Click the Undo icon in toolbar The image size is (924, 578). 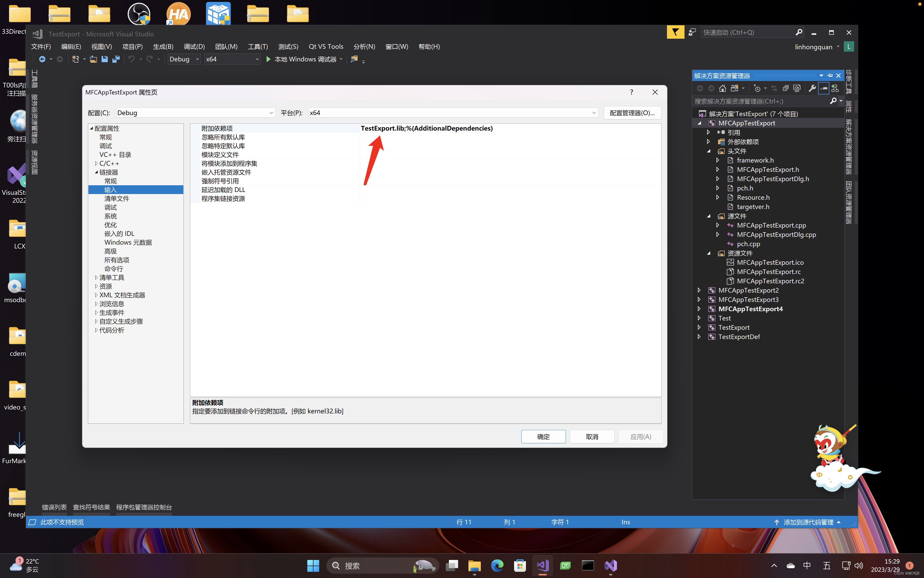(x=131, y=59)
